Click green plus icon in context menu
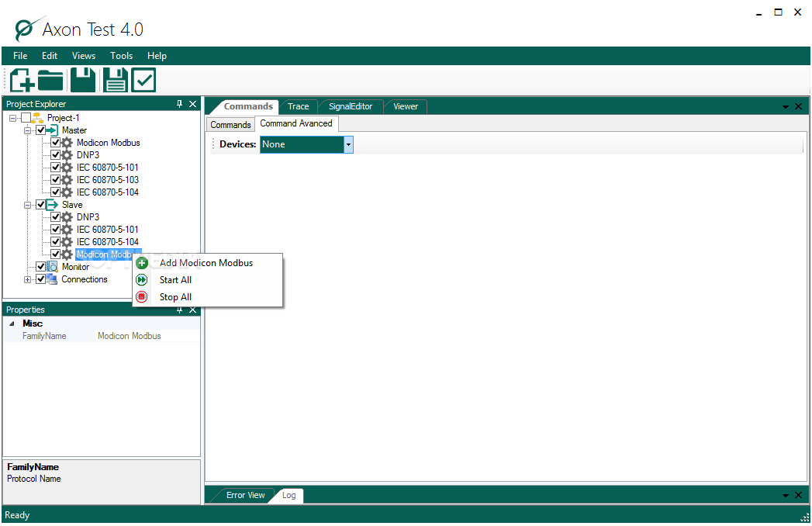This screenshot has width=812, height=526. [x=141, y=263]
